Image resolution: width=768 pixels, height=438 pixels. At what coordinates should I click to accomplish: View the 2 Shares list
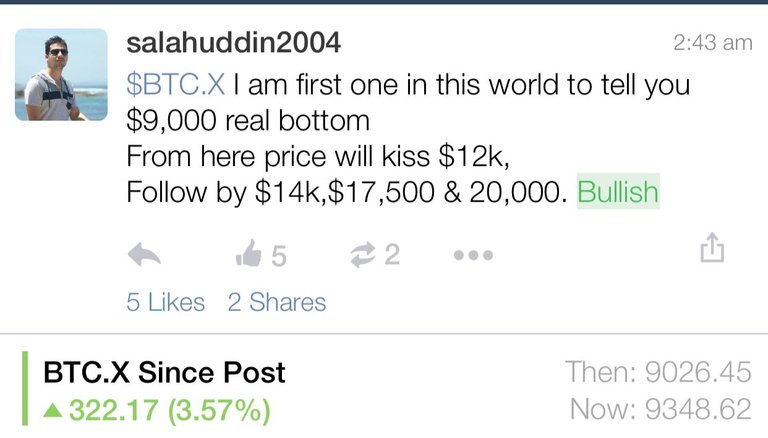[277, 302]
